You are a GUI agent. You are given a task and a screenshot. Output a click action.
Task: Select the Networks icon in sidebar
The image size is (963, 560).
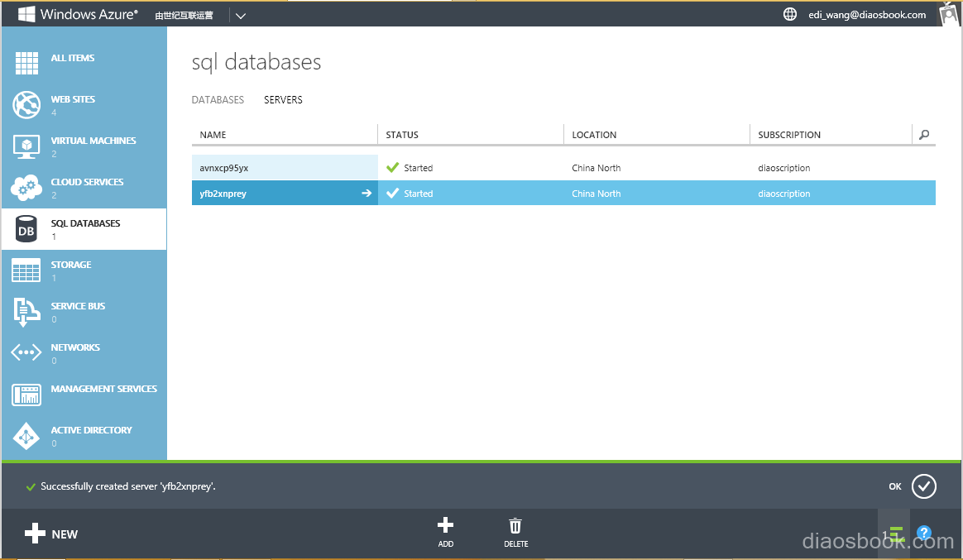(26, 353)
